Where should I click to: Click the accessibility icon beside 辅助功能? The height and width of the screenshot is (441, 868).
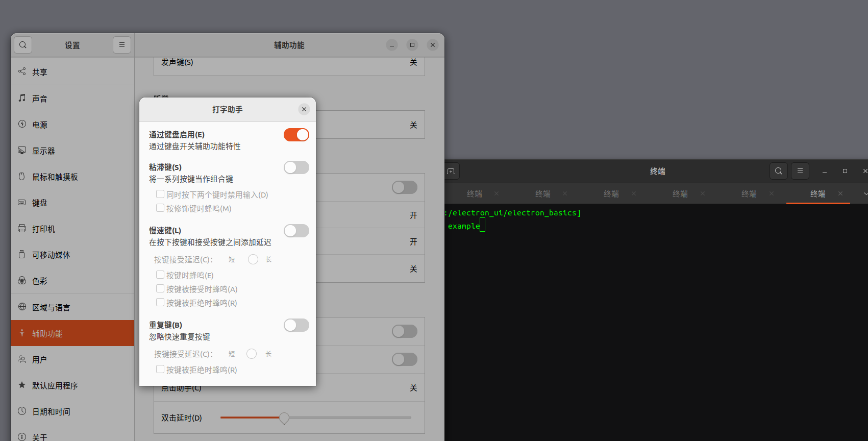point(22,333)
